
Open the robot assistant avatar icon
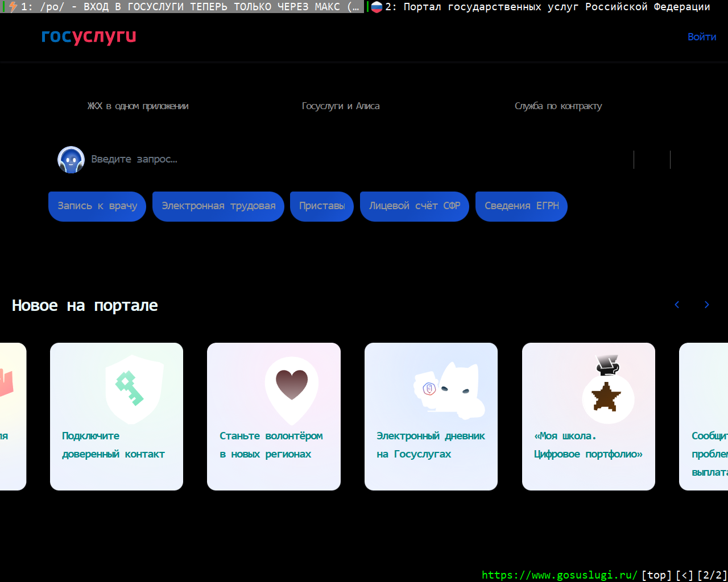point(71,160)
